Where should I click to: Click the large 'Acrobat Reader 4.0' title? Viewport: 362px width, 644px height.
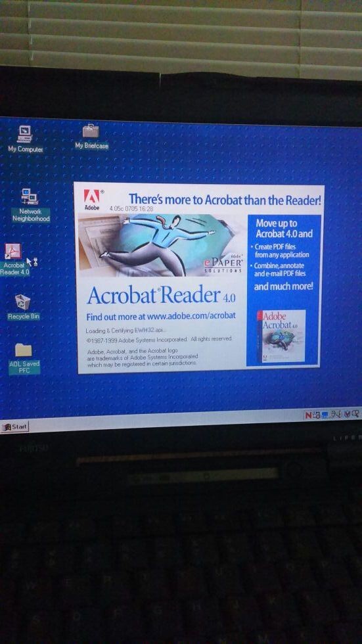click(x=162, y=295)
